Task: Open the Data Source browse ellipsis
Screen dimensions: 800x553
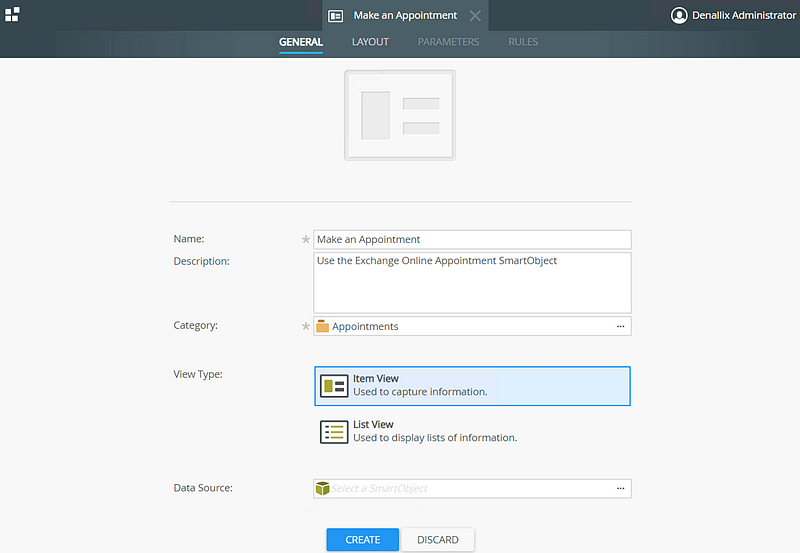Action: (x=620, y=488)
